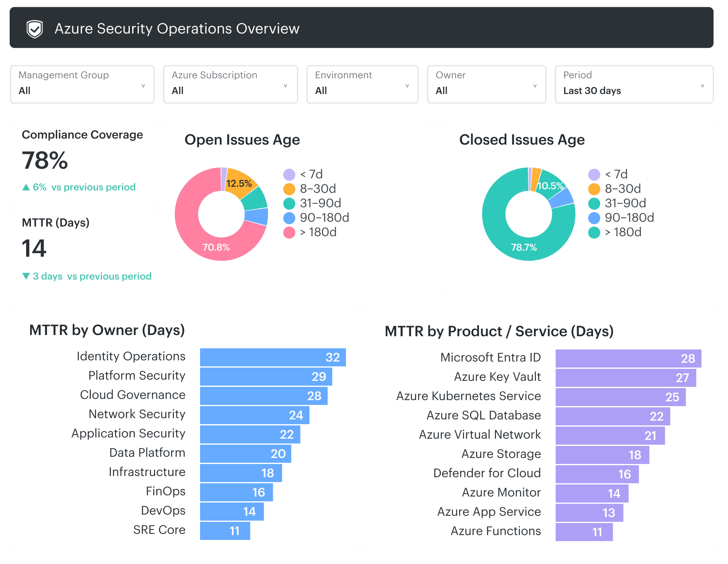Screen dimensions: 728x564
Task: Click the '3 days vs previous period' text
Action: [x=92, y=276]
